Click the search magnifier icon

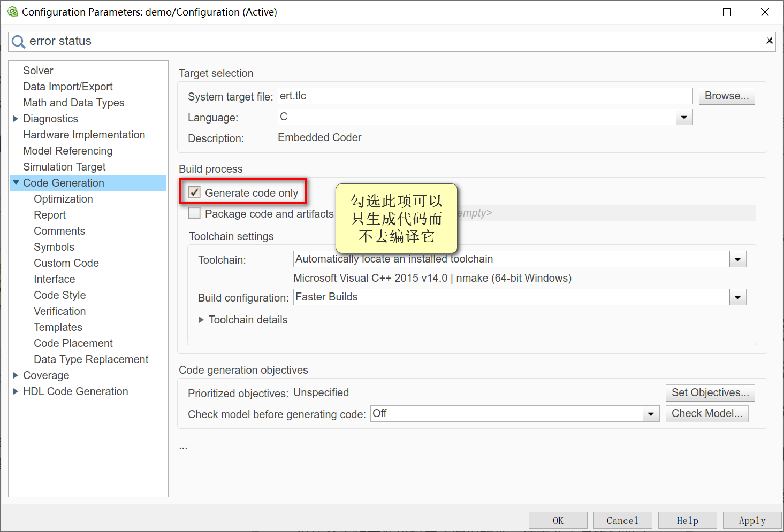tap(18, 42)
